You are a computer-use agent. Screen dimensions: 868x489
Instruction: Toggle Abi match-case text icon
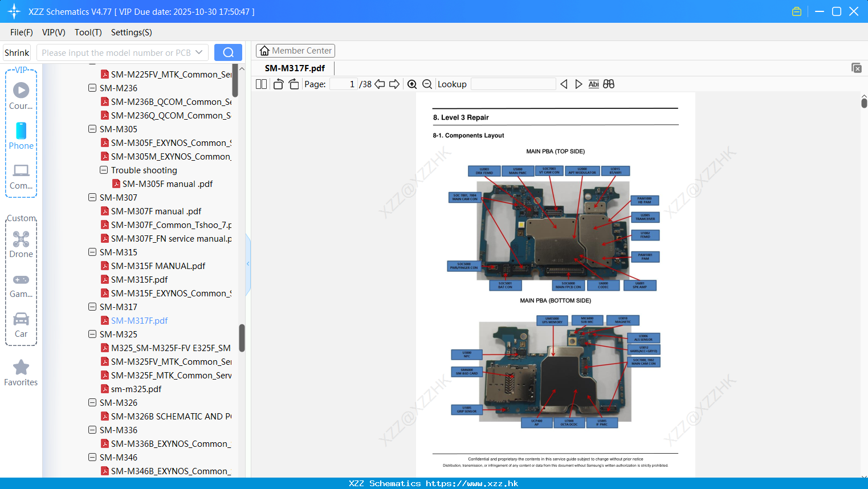coord(593,84)
